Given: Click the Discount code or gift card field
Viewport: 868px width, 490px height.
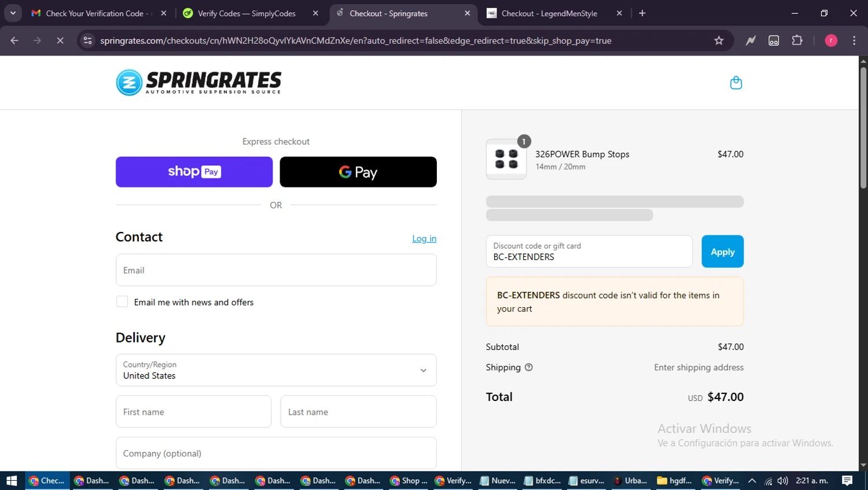Looking at the screenshot, I should click(589, 252).
